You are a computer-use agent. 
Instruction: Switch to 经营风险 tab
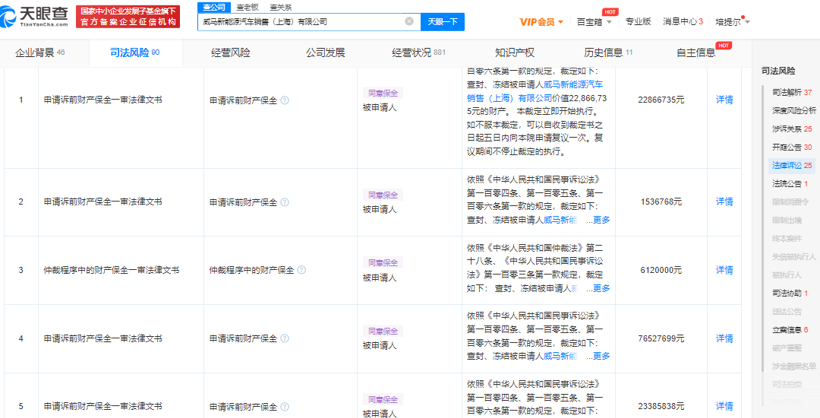231,52
